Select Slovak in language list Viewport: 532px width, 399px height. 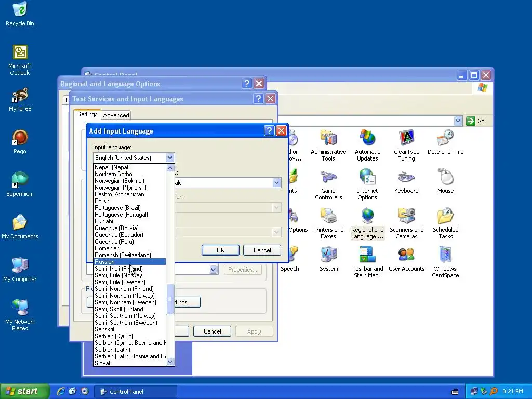point(129,363)
